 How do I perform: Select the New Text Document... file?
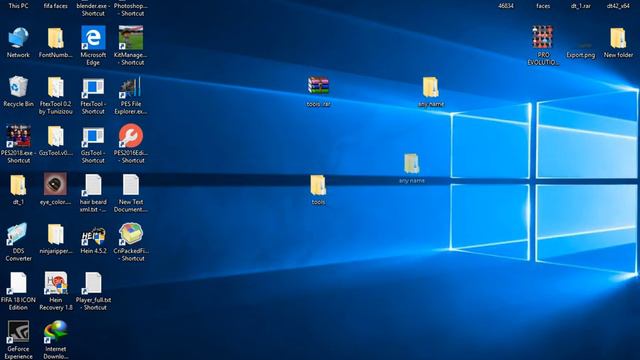131,185
